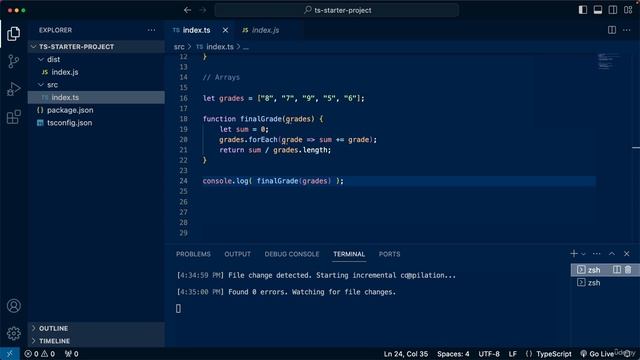Screen dimensions: 640x360
Task: Change the LF end of line sequence
Action: pos(513,354)
